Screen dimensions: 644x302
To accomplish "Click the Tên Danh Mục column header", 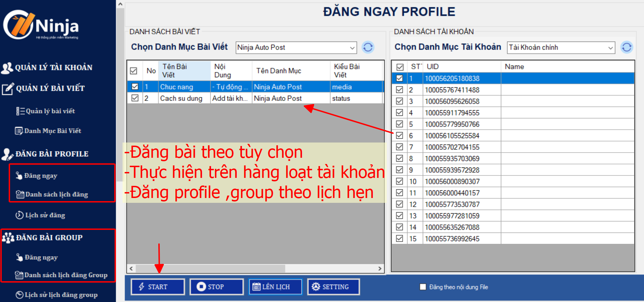I will (x=291, y=71).
